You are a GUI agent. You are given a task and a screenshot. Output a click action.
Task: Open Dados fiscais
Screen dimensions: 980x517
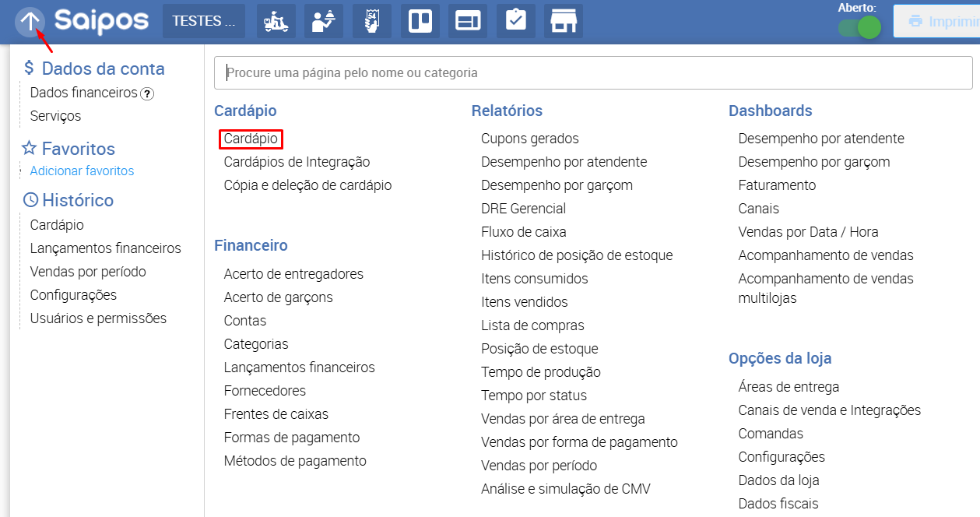click(x=778, y=504)
